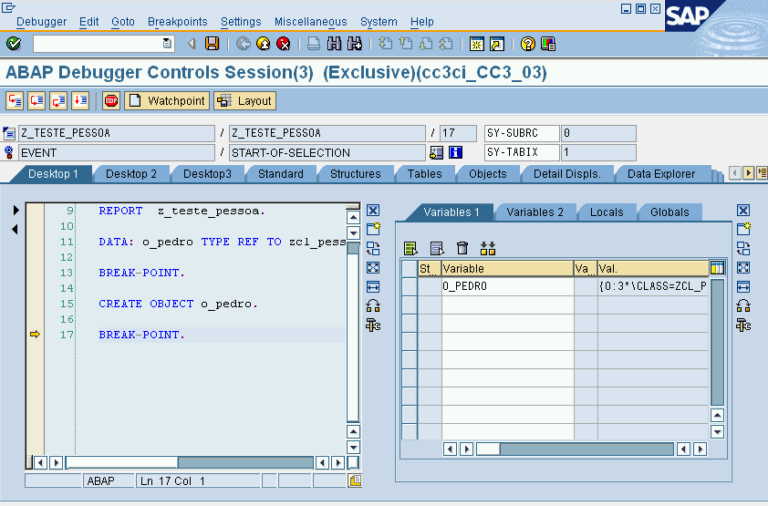Click the right-pointing triangle left of the code editor

click(15, 211)
